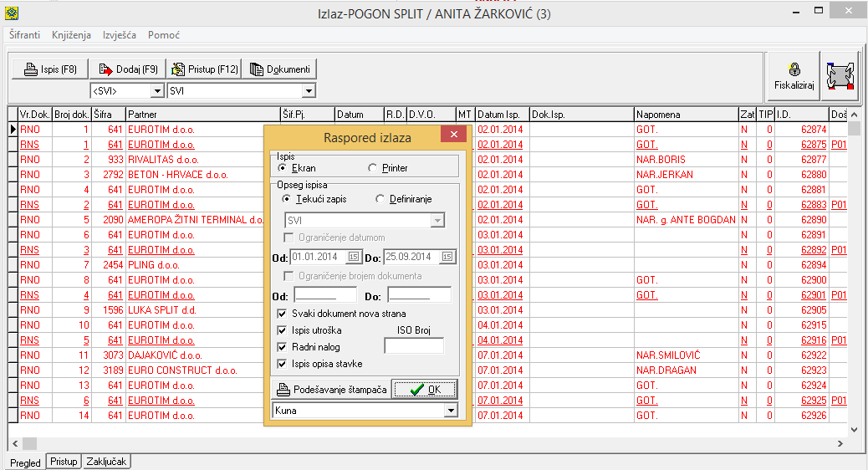Open calendar picker for the Od date

353,257
